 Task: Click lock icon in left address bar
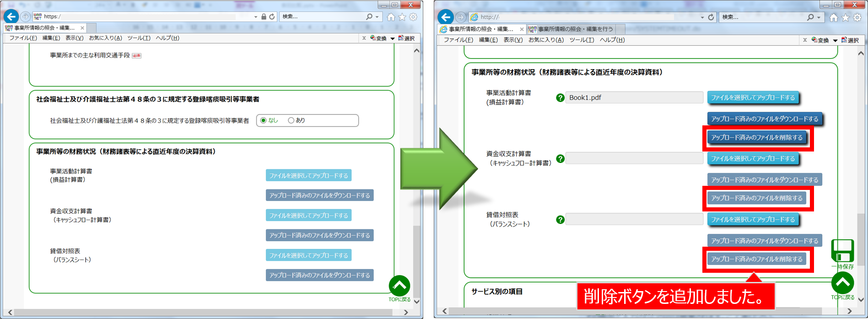click(x=264, y=16)
